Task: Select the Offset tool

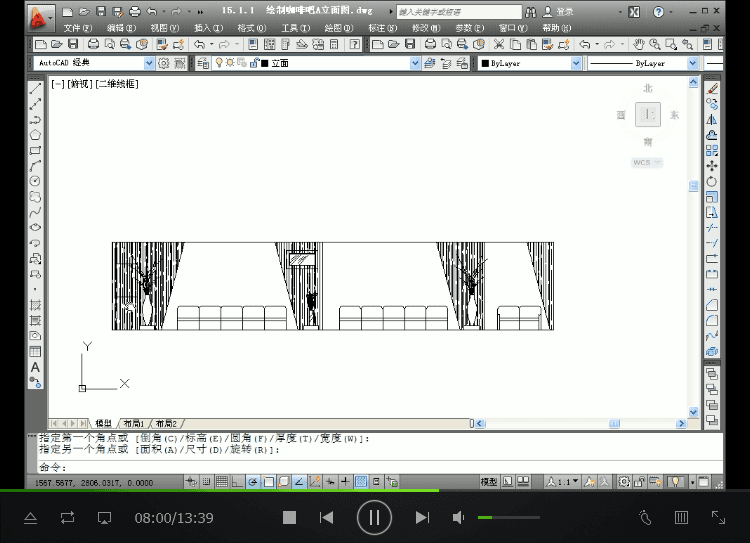Action: pyautogui.click(x=712, y=135)
